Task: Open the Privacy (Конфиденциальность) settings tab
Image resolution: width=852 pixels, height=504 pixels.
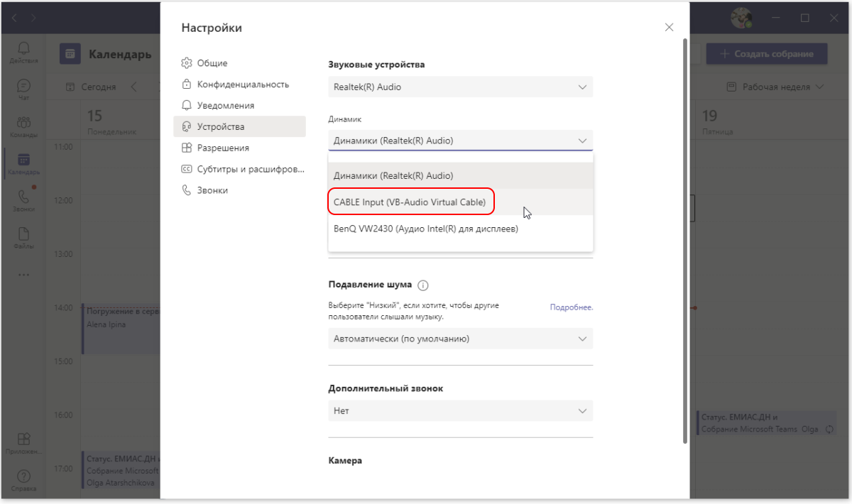Action: point(239,84)
